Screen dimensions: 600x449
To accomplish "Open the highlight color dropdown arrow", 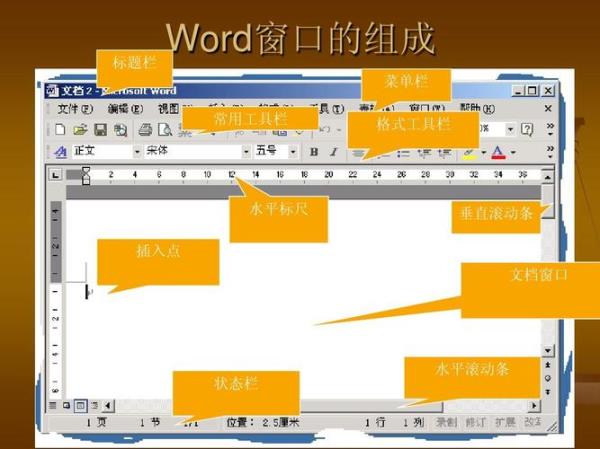I will tap(484, 152).
